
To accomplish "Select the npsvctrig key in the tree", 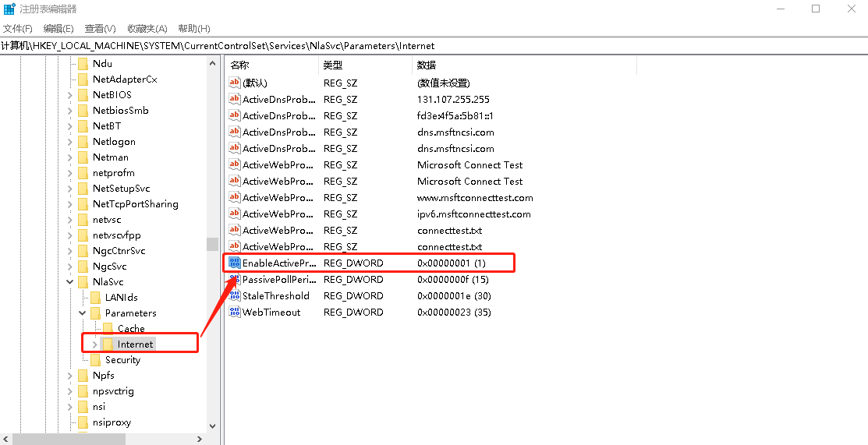I will click(x=113, y=390).
